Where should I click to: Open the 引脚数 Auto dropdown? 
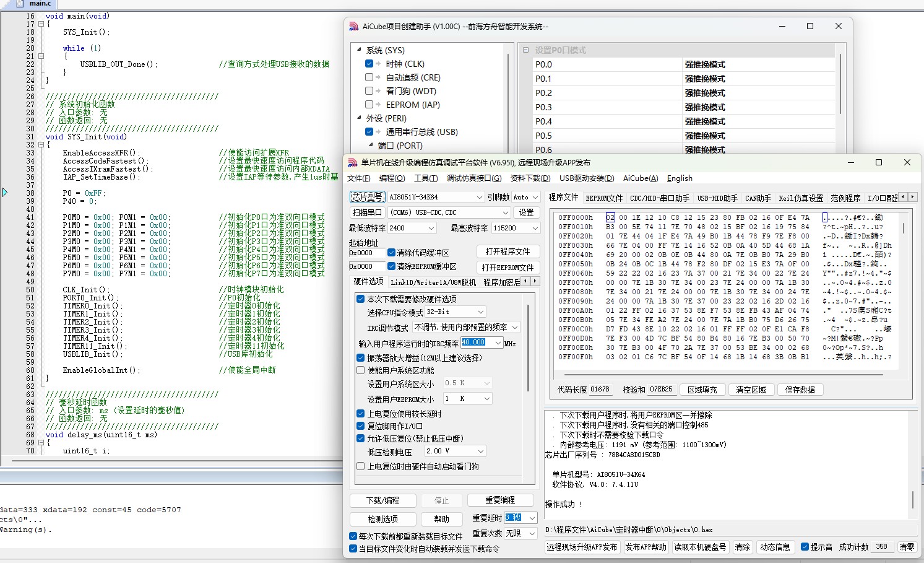pos(525,197)
